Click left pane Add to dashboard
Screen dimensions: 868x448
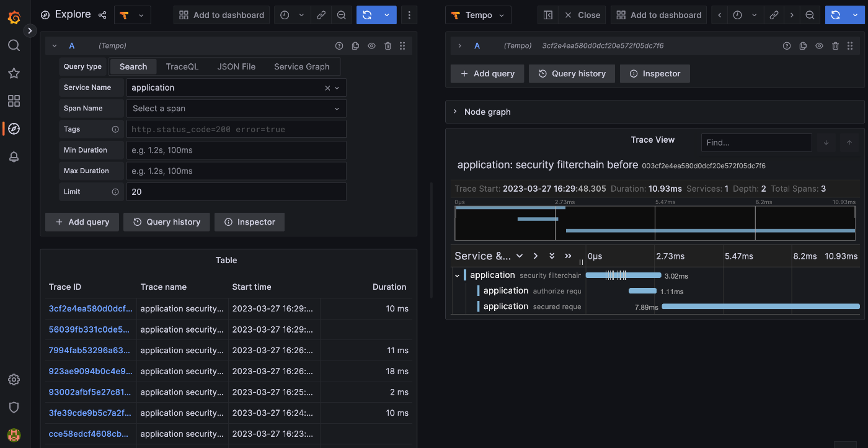[x=221, y=15]
